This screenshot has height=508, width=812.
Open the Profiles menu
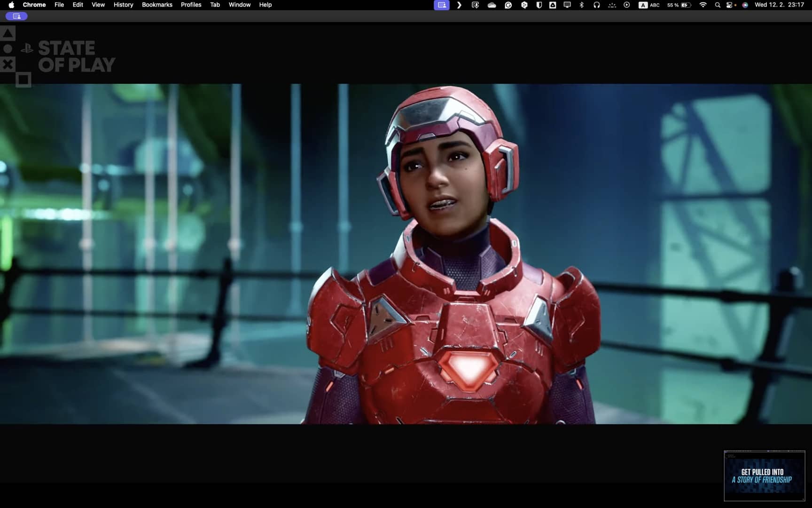(191, 5)
